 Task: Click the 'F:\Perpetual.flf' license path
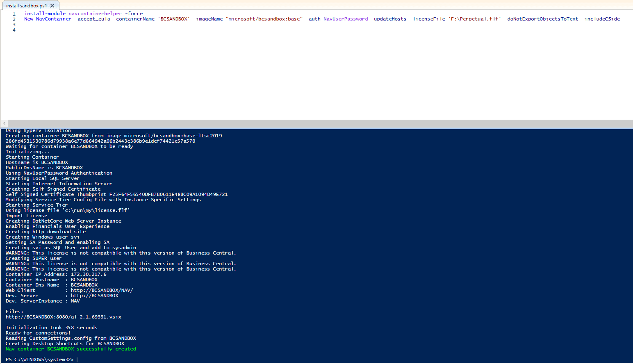pyautogui.click(x=475, y=19)
